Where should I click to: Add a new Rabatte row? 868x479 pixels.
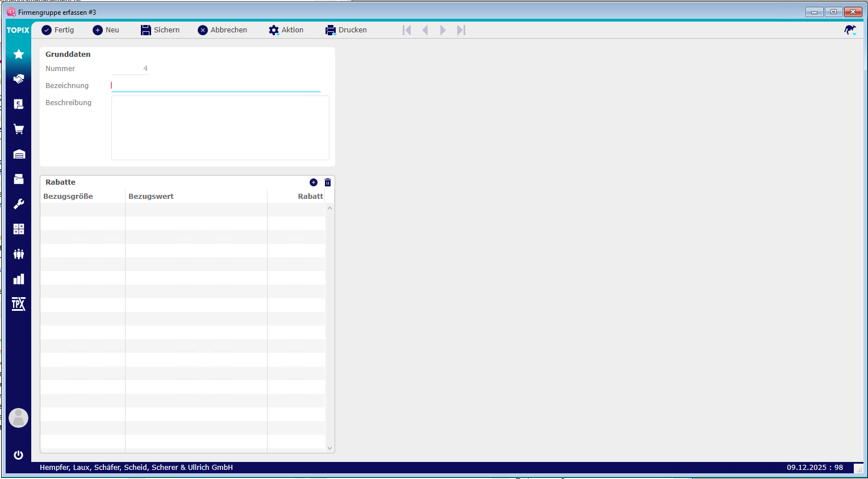(314, 182)
